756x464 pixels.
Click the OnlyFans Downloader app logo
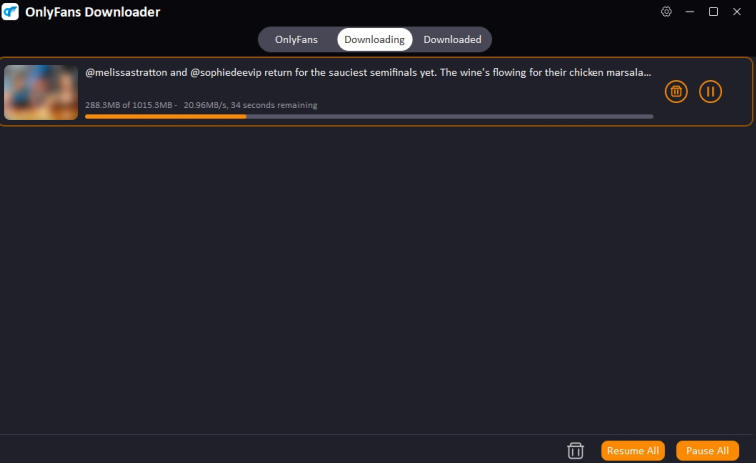tap(10, 12)
